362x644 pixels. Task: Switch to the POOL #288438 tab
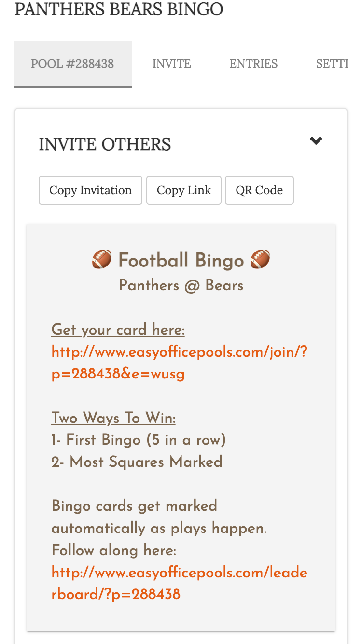pos(73,64)
